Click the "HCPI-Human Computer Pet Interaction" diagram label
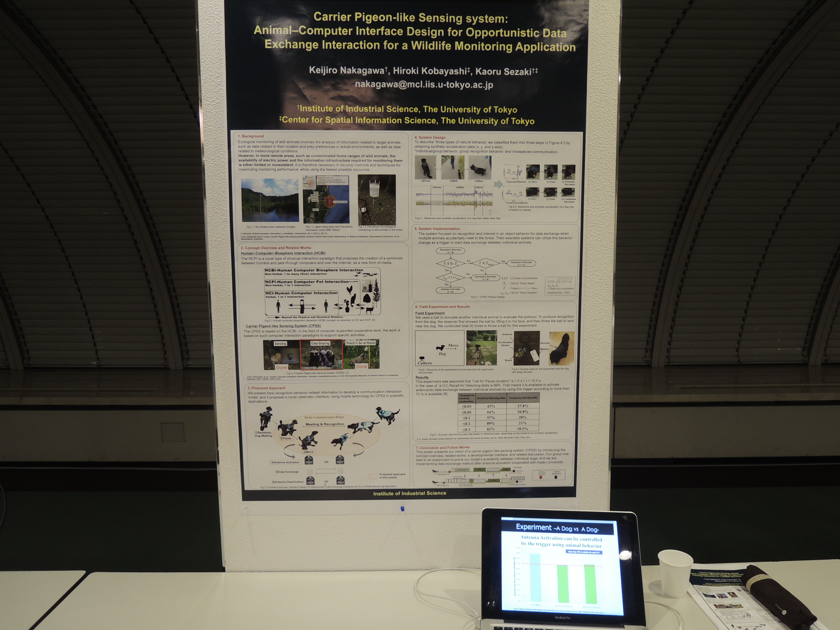 click(x=307, y=282)
